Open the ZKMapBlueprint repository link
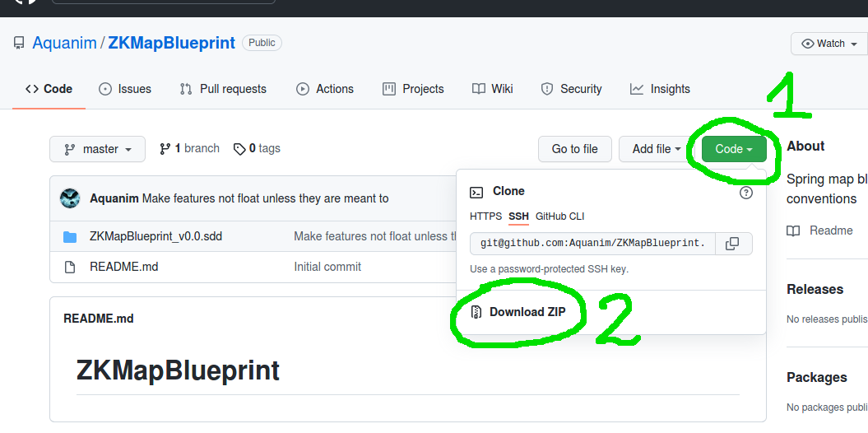Image resolution: width=868 pixels, height=433 pixels. coord(172,43)
